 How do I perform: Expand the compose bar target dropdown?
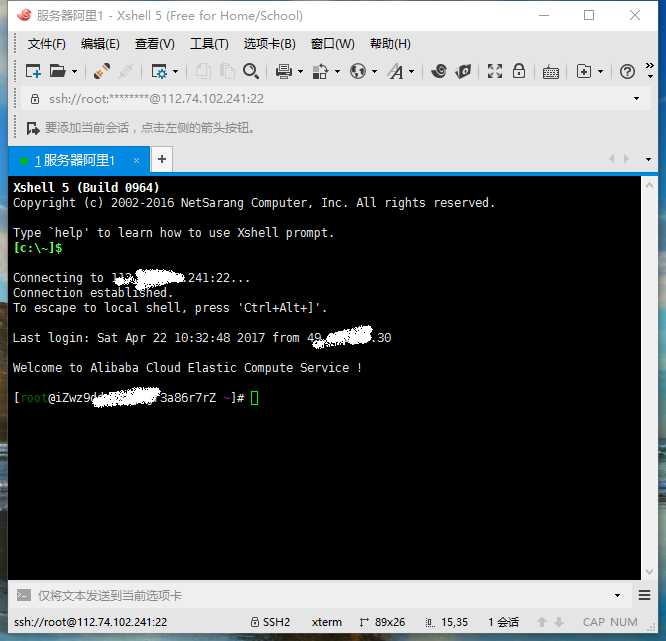617,596
